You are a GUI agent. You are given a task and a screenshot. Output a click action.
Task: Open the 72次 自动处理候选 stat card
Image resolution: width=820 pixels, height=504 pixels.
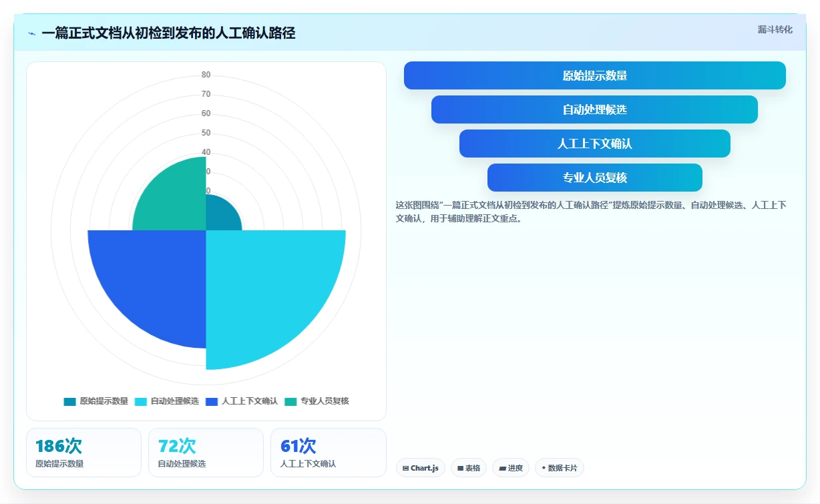pyautogui.click(x=206, y=453)
